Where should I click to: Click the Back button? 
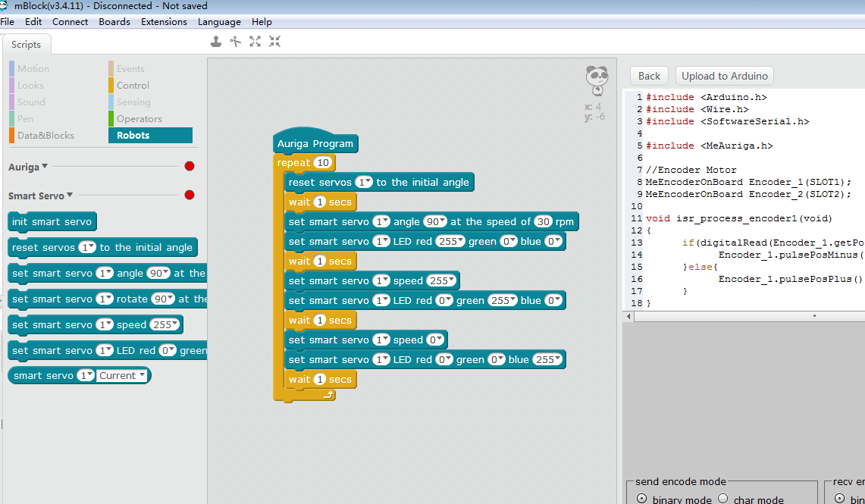click(649, 76)
